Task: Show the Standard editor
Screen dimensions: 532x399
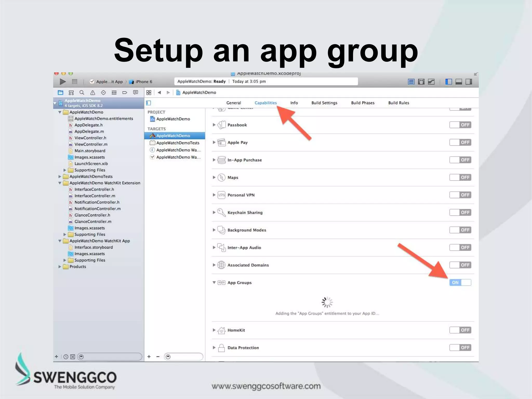Action: pyautogui.click(x=411, y=82)
